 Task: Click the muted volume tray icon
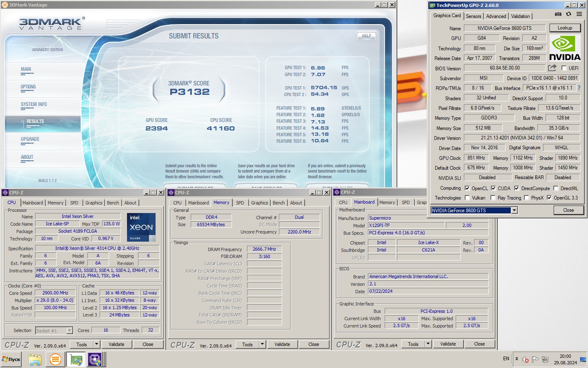[x=526, y=359]
